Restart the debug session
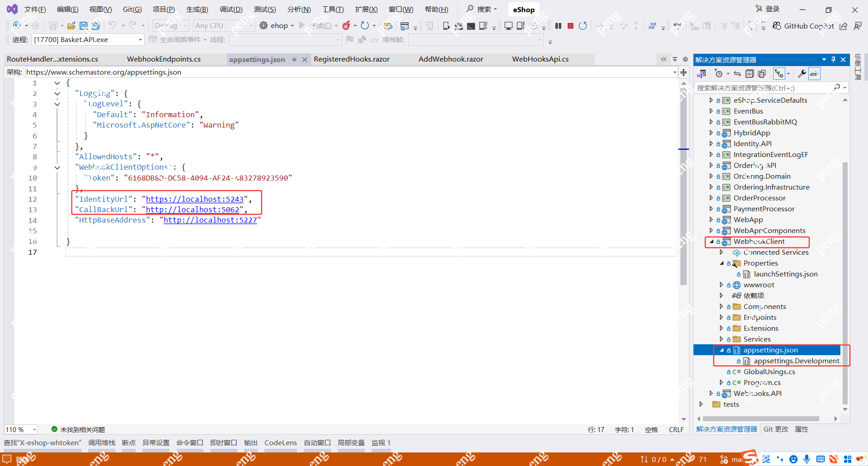Screen dimensions: 868x466 (583, 26)
